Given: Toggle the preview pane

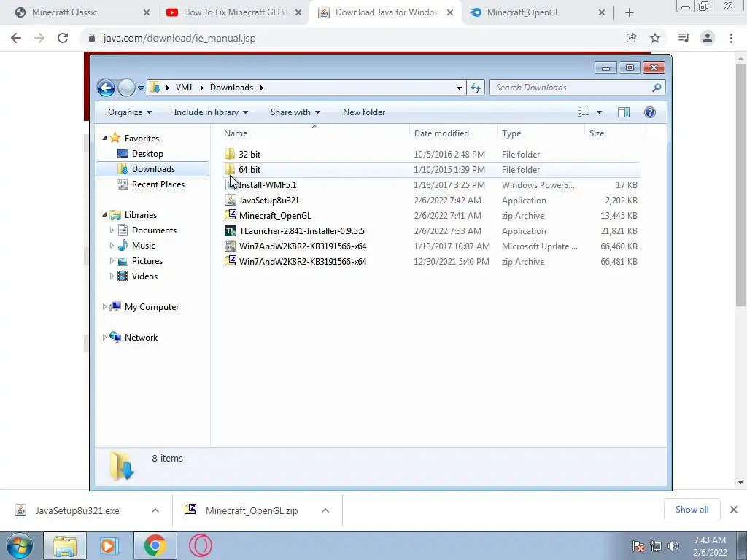Looking at the screenshot, I should click(624, 112).
